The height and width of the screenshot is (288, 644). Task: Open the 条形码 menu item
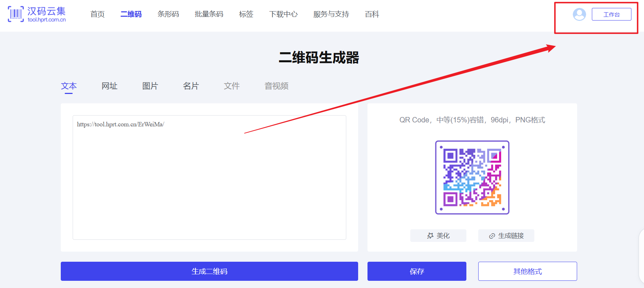[168, 14]
